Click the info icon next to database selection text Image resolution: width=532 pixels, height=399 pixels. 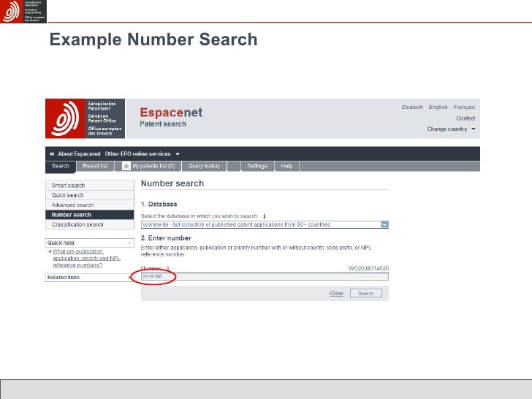[265, 216]
